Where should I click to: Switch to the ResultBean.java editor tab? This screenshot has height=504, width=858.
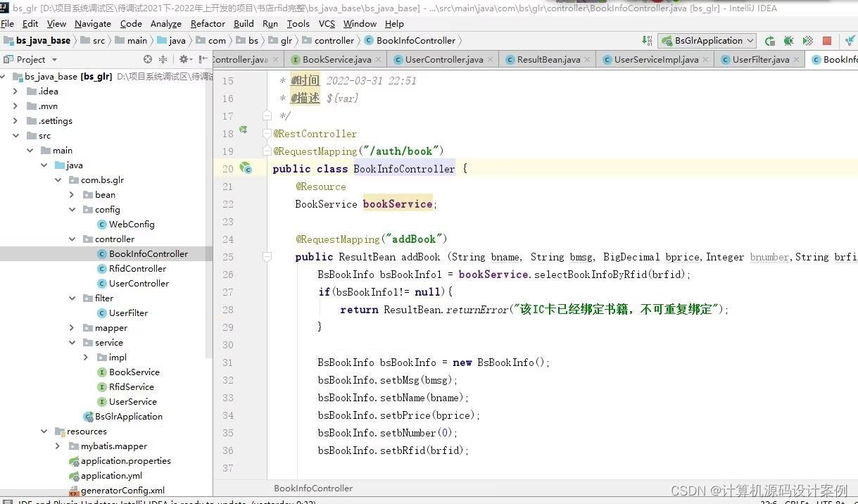[x=548, y=60]
